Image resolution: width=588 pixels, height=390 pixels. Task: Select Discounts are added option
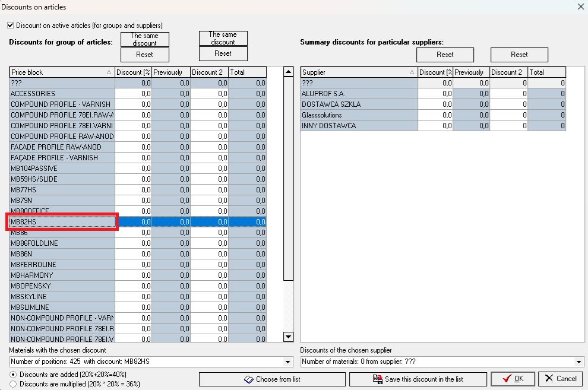(14, 375)
